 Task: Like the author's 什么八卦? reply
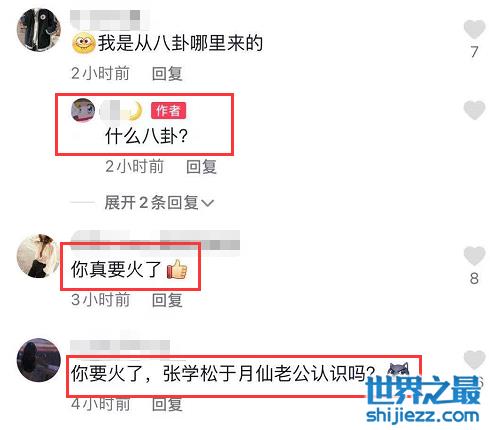[x=474, y=110]
